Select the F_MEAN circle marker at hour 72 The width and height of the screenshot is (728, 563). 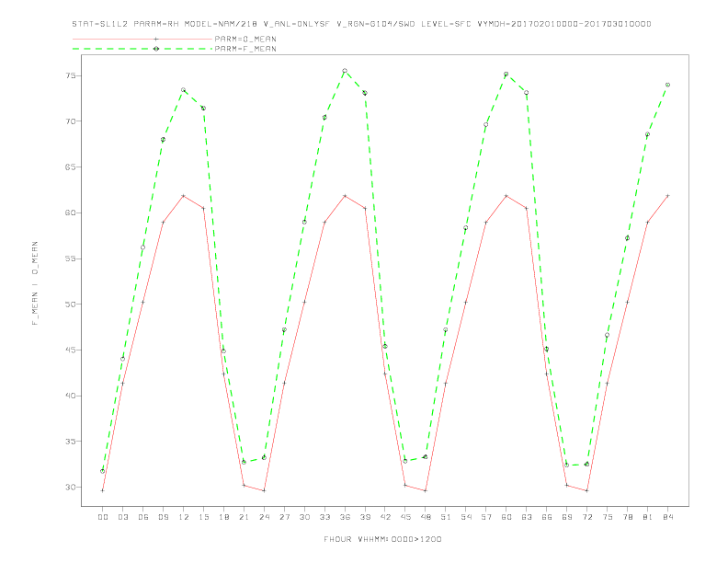coord(587,464)
